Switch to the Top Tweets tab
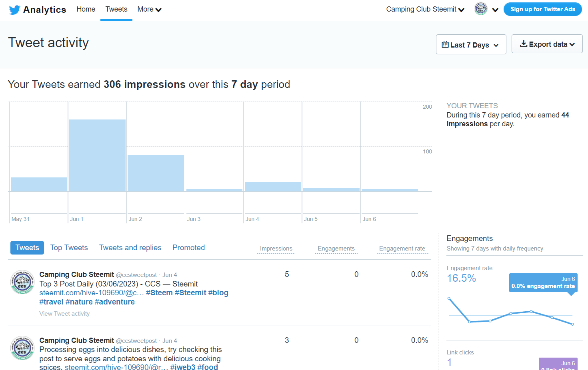This screenshot has height=370, width=588. [x=69, y=248]
